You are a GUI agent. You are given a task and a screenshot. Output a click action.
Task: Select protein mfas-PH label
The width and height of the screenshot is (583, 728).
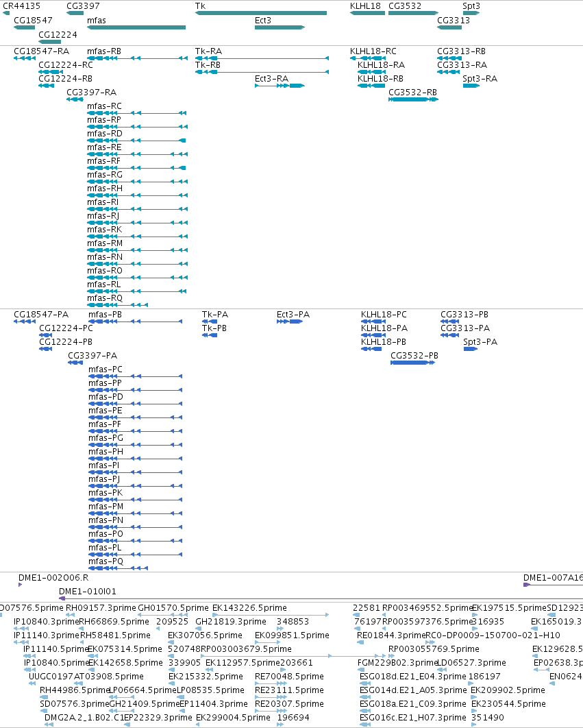106,452
